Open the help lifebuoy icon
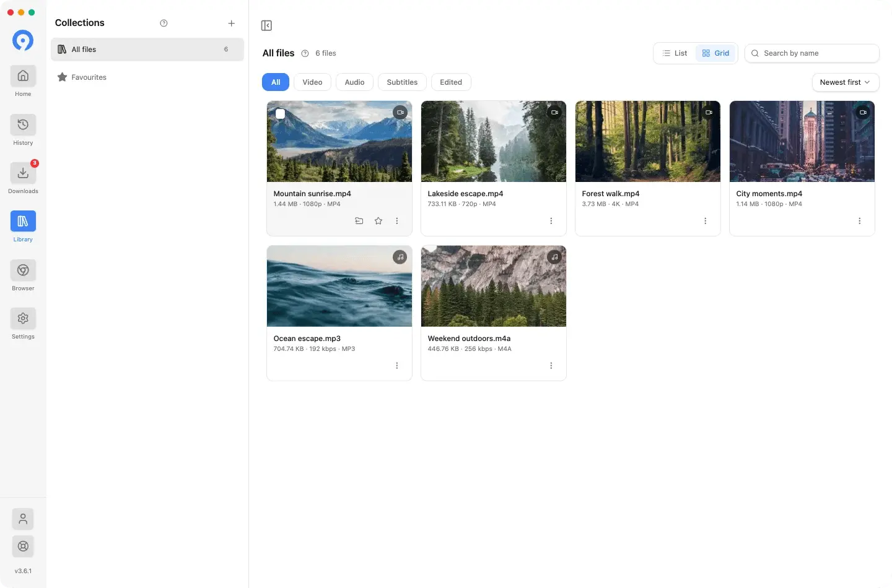Image resolution: width=892 pixels, height=588 pixels. pos(23,546)
